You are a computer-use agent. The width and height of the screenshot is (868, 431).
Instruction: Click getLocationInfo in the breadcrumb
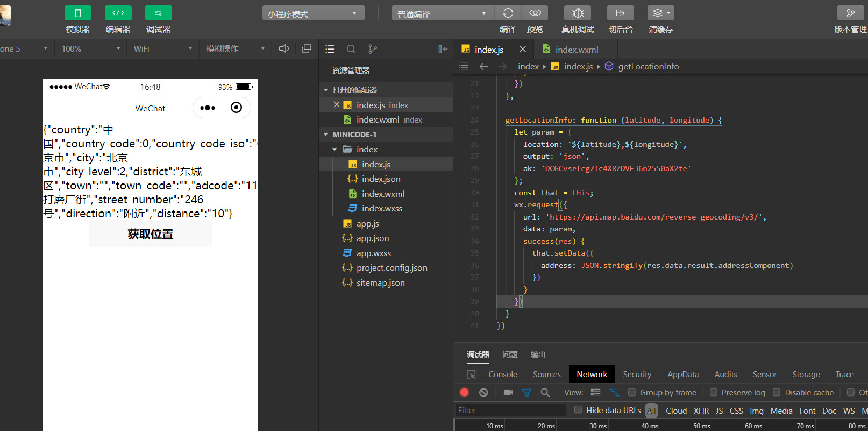649,66
